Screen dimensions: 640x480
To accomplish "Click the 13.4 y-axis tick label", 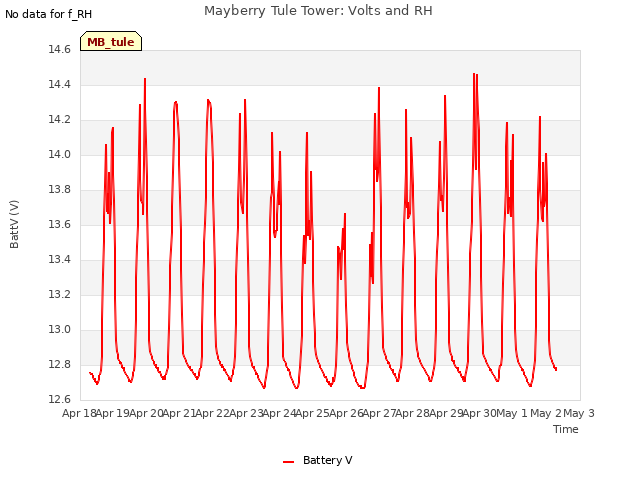I will tap(60, 260).
